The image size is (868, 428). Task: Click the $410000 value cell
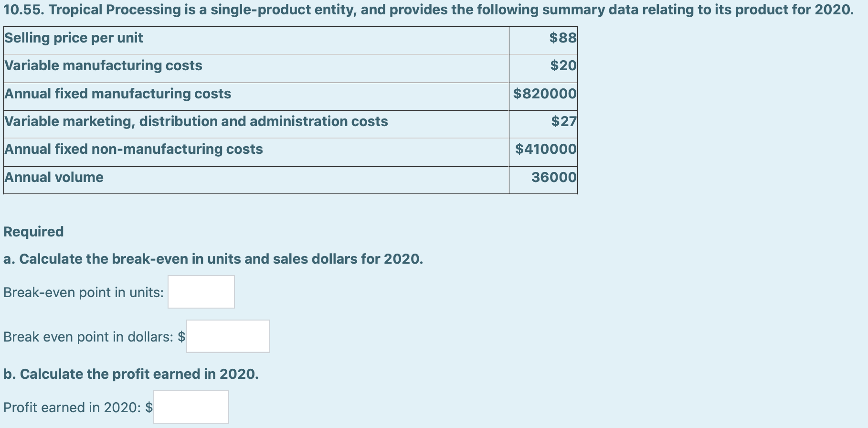(x=544, y=149)
